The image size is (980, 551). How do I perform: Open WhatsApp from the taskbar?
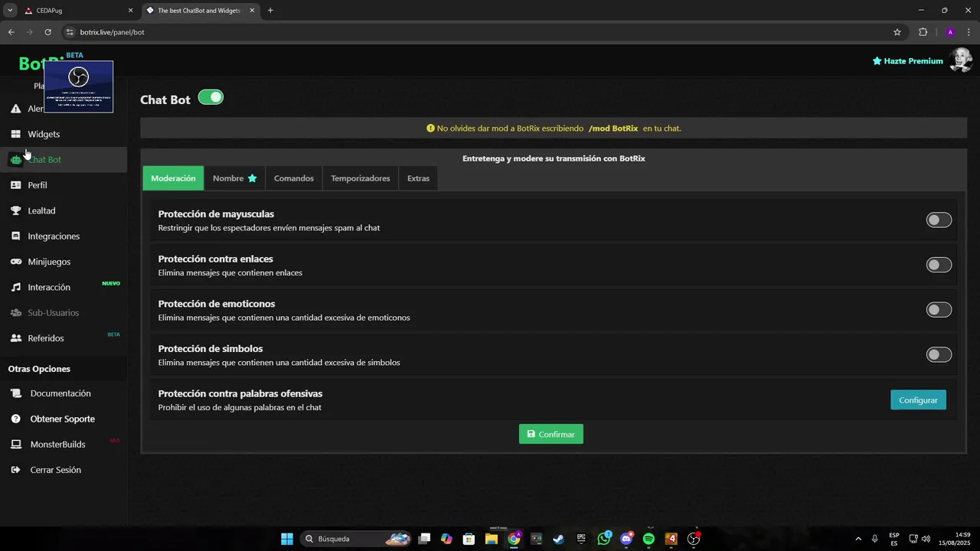point(604,539)
